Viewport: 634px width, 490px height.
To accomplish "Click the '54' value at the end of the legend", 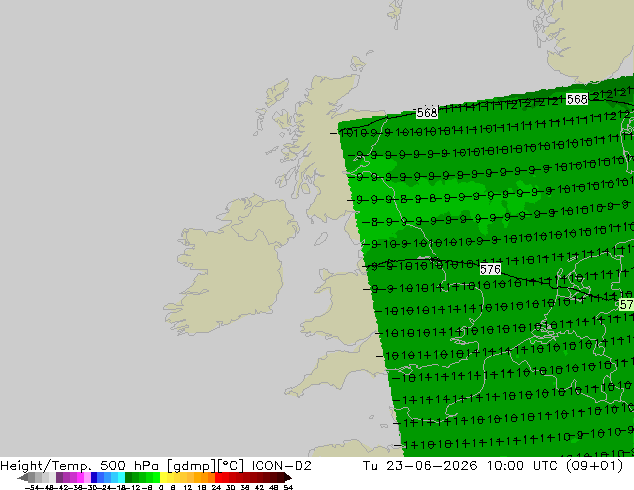I will (x=287, y=487).
